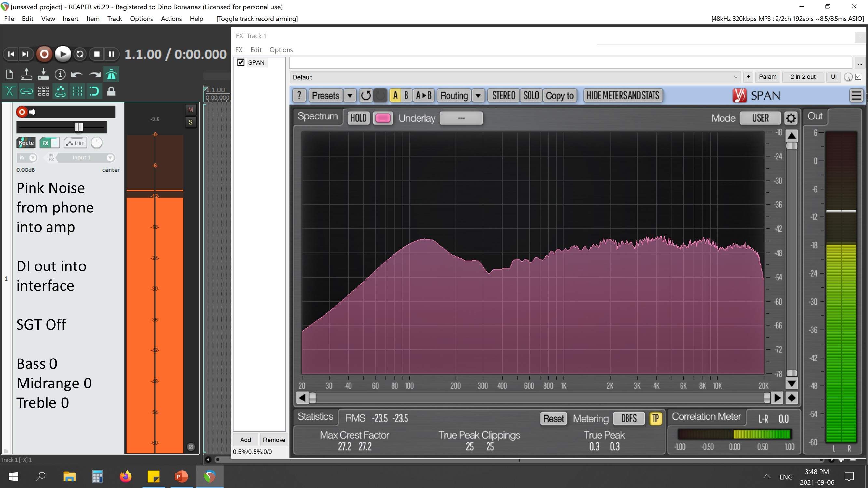Open the Default preset dropdown
The width and height of the screenshot is (868, 488).
515,77
